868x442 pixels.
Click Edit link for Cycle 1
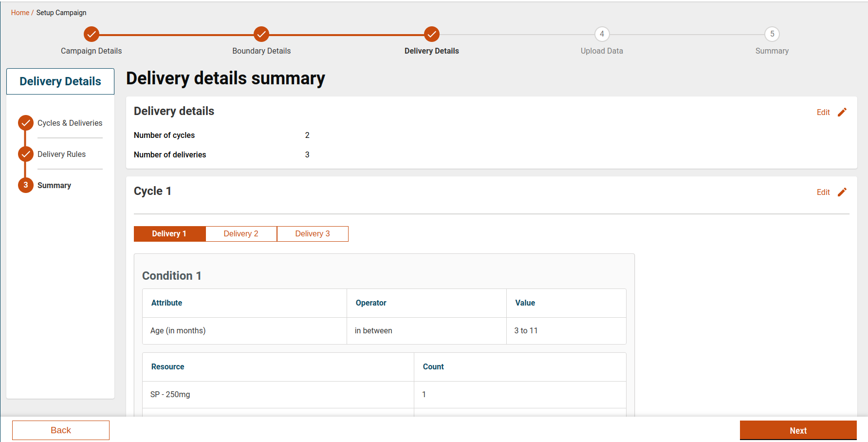pyautogui.click(x=823, y=192)
